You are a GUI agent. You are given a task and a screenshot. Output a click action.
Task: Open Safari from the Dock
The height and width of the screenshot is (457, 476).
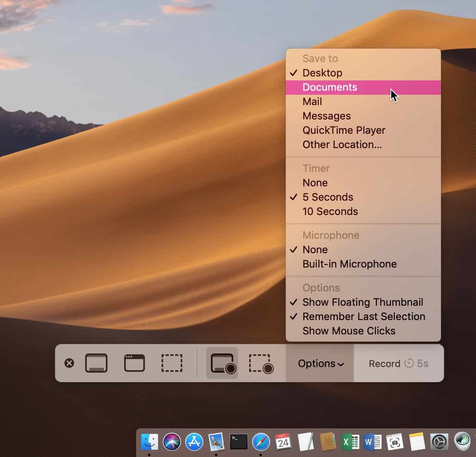[x=261, y=441]
